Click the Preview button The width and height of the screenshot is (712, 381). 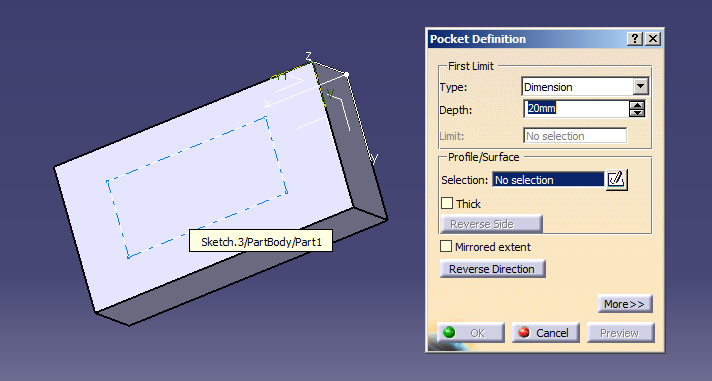point(620,333)
